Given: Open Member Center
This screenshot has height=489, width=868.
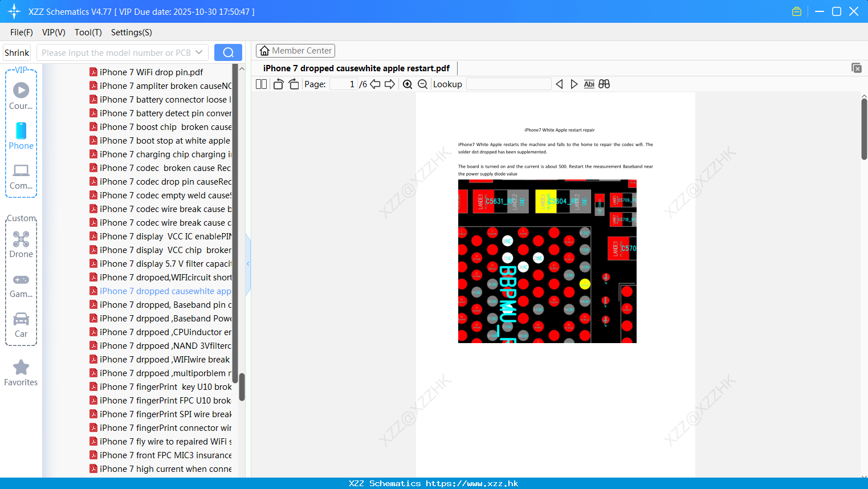Looking at the screenshot, I should 295,51.
